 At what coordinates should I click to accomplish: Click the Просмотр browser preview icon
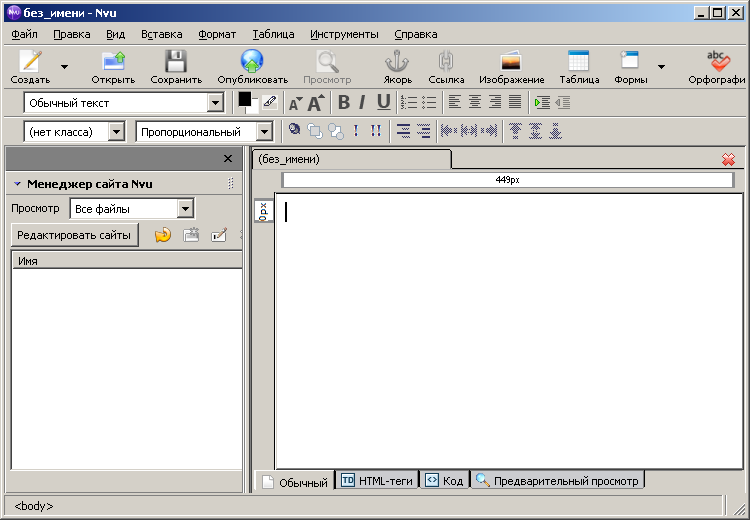coord(327,62)
